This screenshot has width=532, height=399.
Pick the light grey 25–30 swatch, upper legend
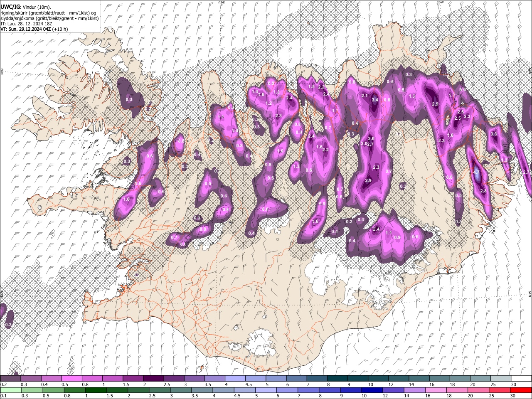click(501, 379)
